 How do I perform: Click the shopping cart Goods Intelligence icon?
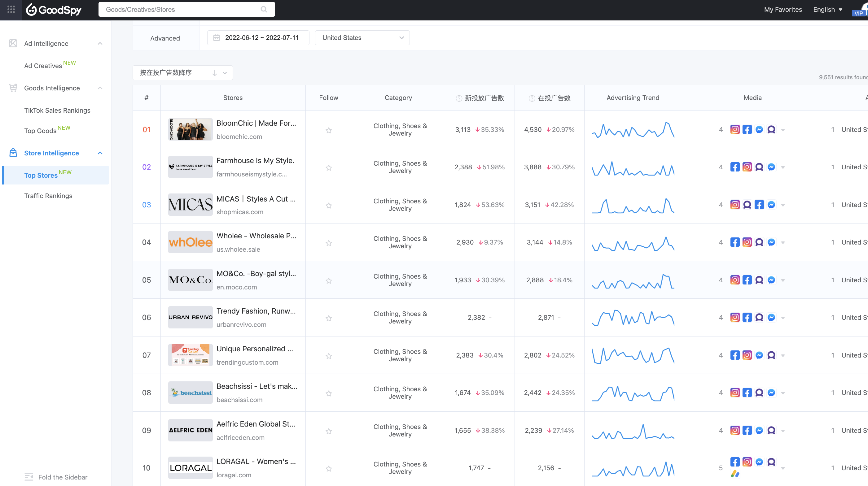click(x=13, y=88)
